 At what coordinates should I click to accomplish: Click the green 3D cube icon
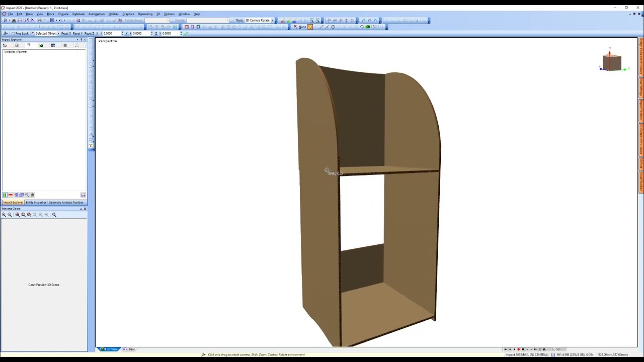pyautogui.click(x=368, y=27)
